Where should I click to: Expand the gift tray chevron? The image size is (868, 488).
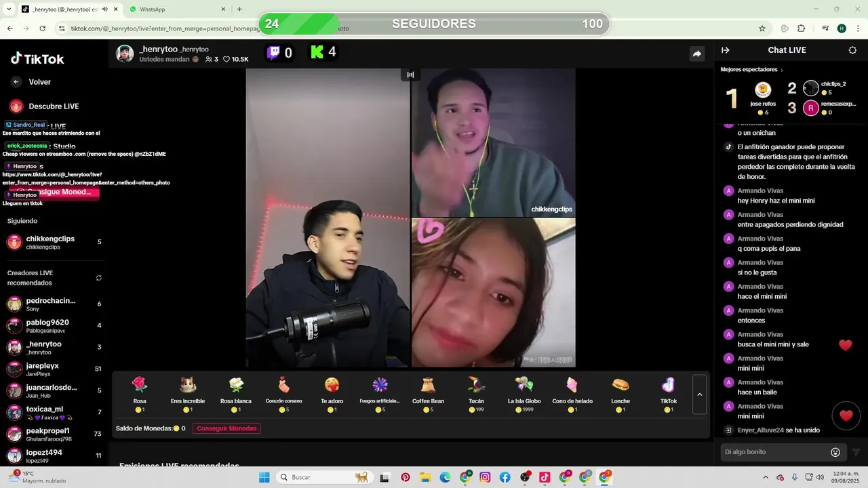(x=700, y=394)
